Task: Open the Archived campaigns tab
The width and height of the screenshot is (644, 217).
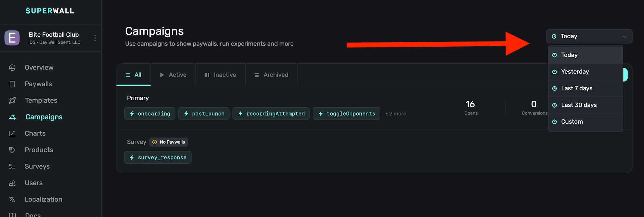Action: point(271,75)
